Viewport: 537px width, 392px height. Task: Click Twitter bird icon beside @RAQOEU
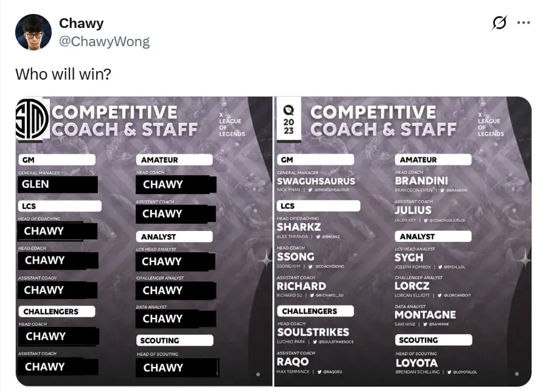319,371
